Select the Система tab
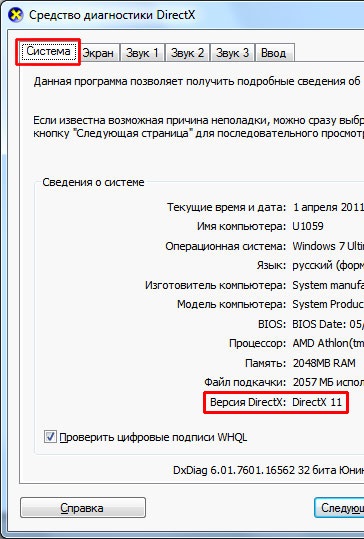Image resolution: width=364 pixels, height=539 pixels. (x=48, y=52)
